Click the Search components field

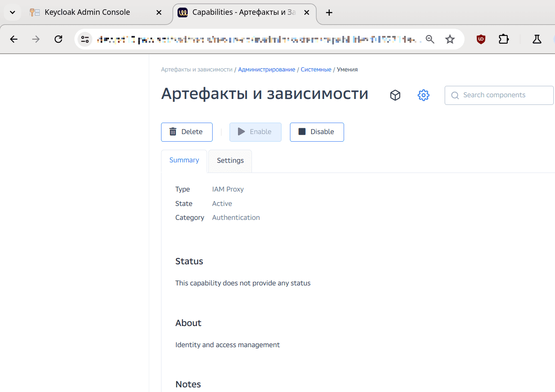click(503, 95)
